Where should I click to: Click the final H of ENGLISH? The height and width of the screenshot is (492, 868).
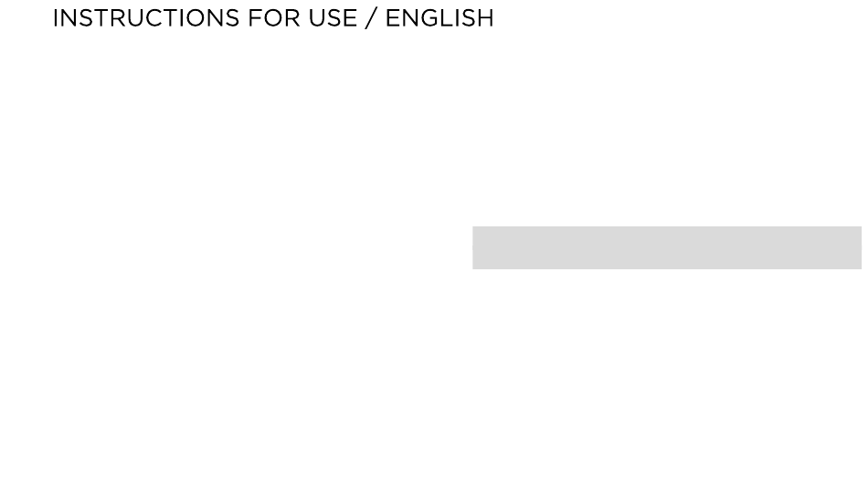485,18
